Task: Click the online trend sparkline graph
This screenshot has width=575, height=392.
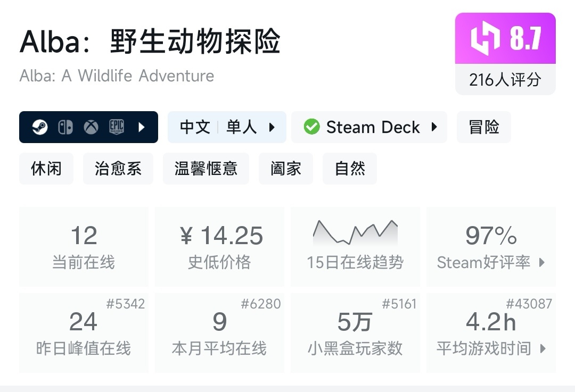Action: pos(355,231)
